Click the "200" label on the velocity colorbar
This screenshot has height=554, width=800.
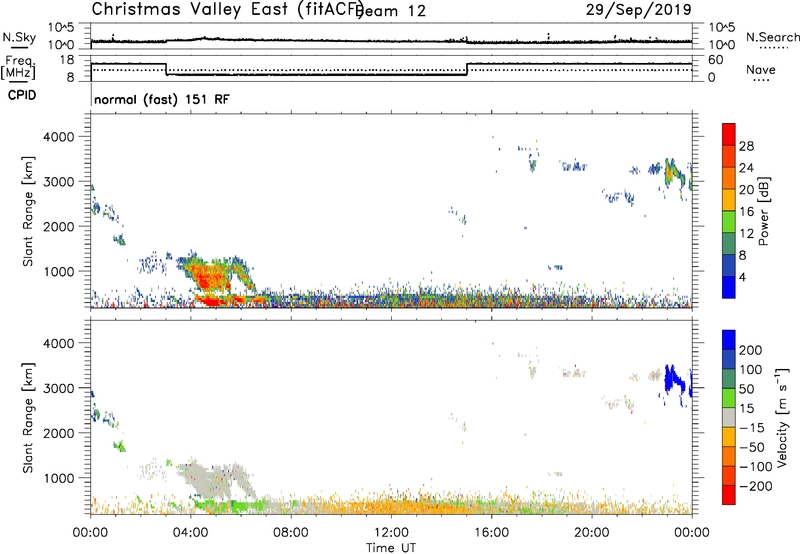(x=751, y=350)
